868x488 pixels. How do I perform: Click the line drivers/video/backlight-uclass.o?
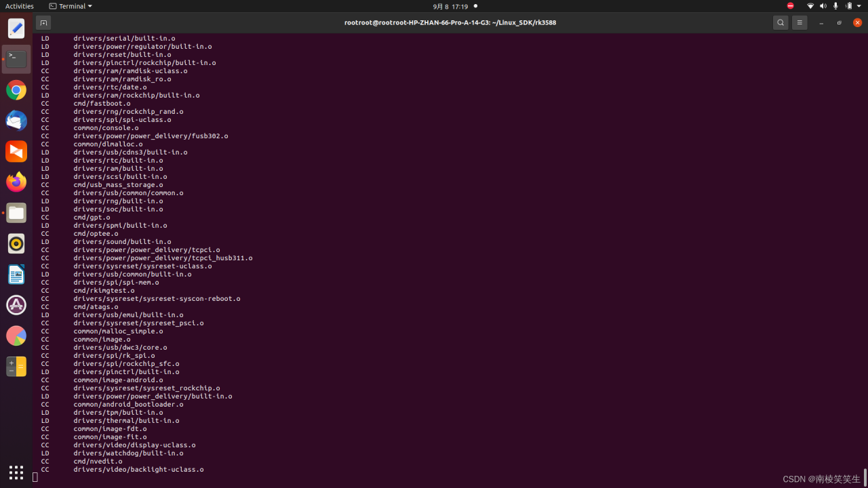tap(139, 470)
